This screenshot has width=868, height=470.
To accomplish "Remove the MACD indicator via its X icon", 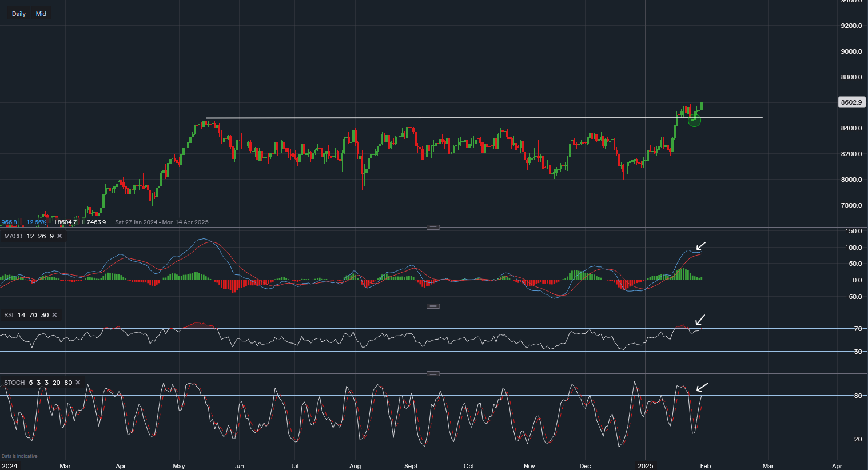I will [59, 236].
